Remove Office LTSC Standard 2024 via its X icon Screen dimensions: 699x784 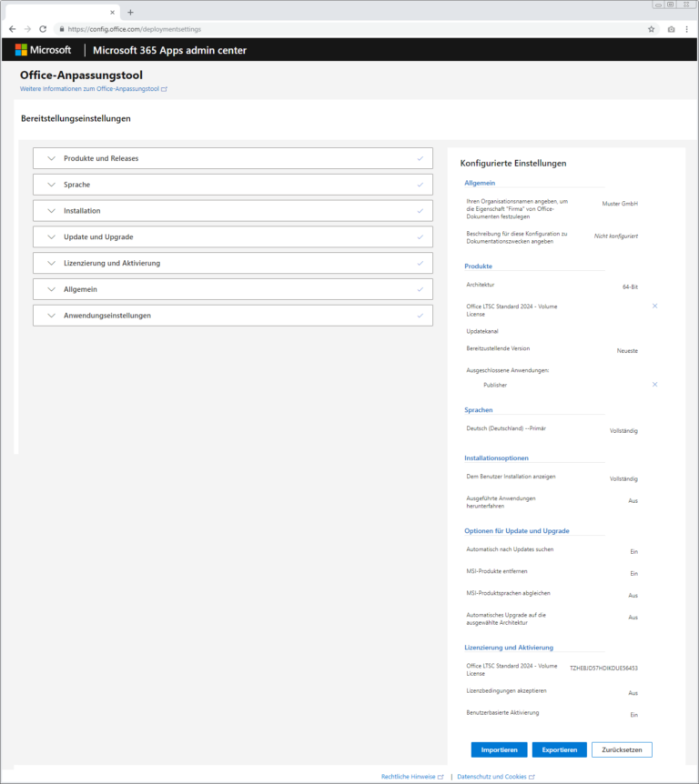click(653, 307)
